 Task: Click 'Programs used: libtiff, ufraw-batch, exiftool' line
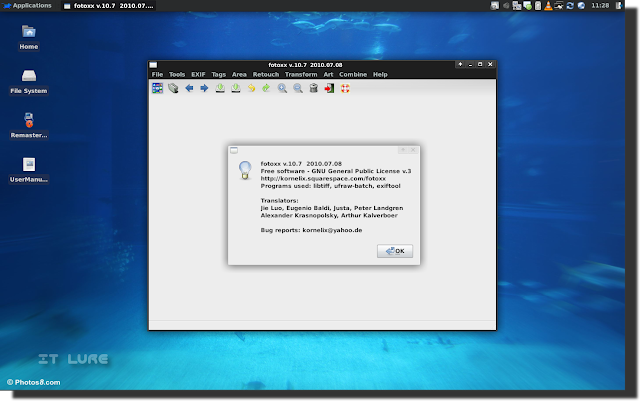coord(330,186)
